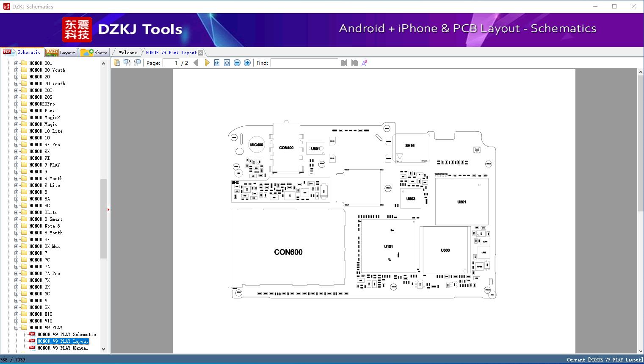The height and width of the screenshot is (364, 644).
Task: Open HONOR V9 PLAY Schematic file
Action: click(66, 334)
